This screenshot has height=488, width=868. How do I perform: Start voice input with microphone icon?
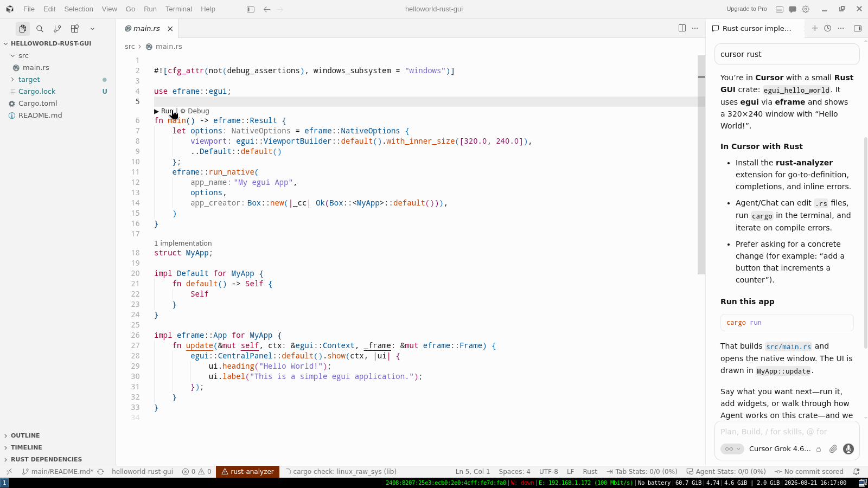point(848,449)
